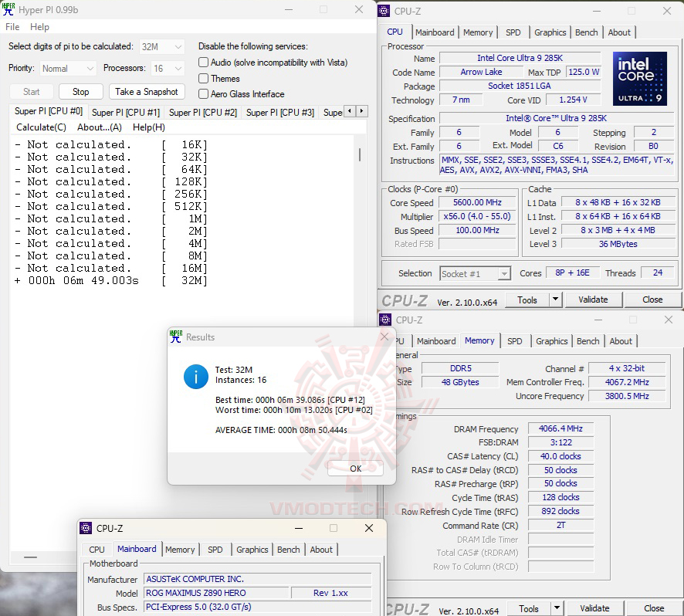Click Tools button in top CPU-Z window
Viewport: 684px width, 616px height.
(527, 300)
